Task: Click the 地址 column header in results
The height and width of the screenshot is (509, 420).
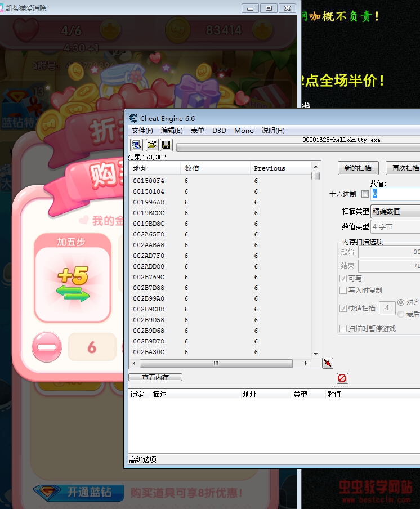Action: tap(155, 168)
